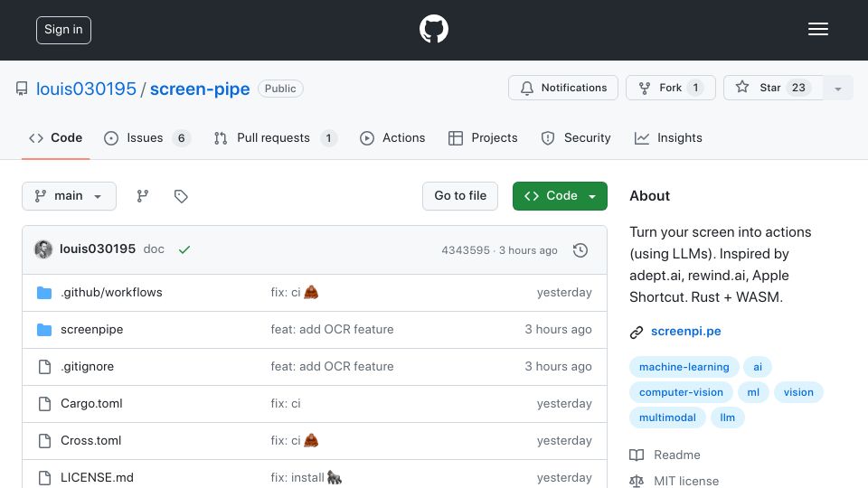The height and width of the screenshot is (488, 868).
Task: Click the .github/workflows folder icon
Action: click(44, 292)
